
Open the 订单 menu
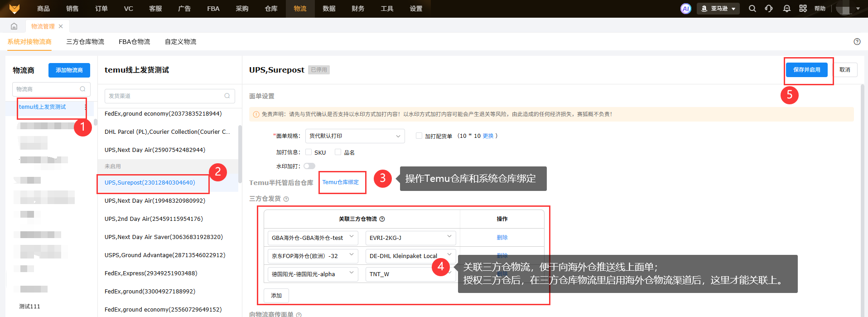101,9
